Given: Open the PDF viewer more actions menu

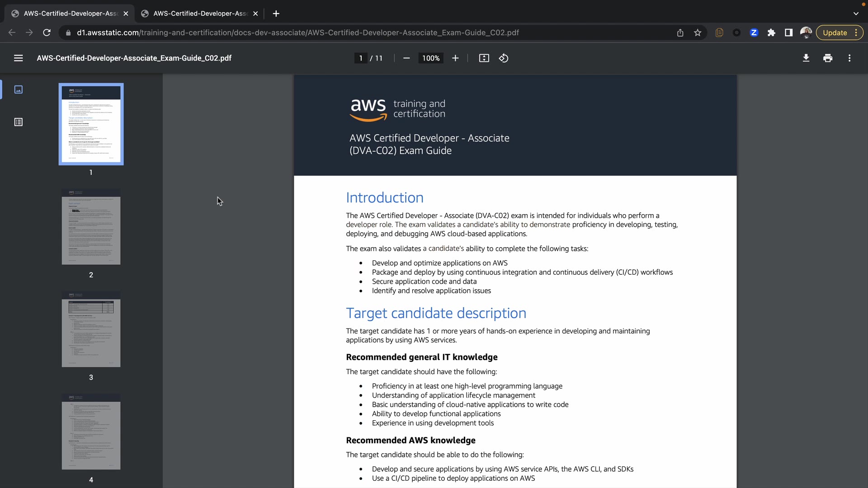Looking at the screenshot, I should pyautogui.click(x=849, y=58).
